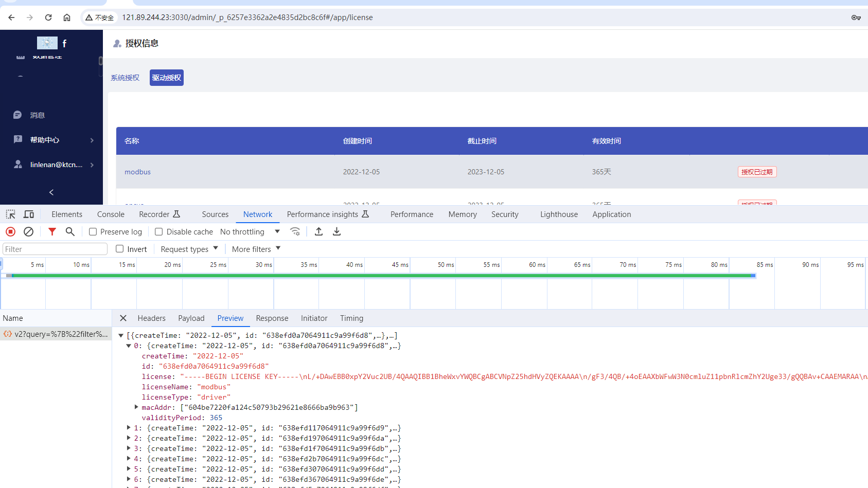Click the logo image in sidebar header

point(47,43)
